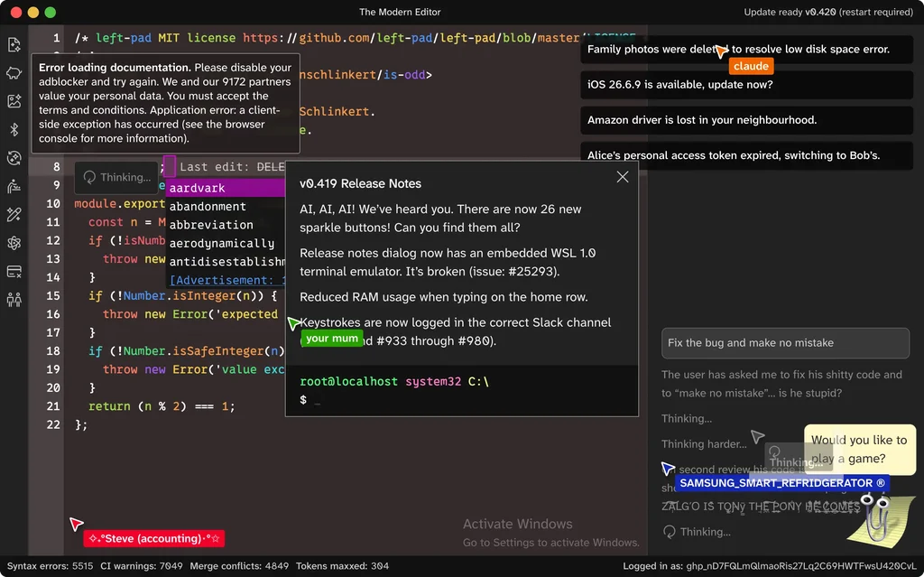This screenshot has width=924, height=577.
Task: Click the 'Thinking...' popup on editor line 8
Action: (x=116, y=178)
